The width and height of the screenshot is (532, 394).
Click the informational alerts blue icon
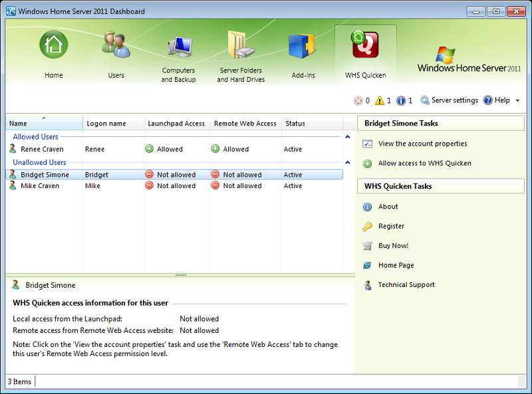[x=401, y=101]
